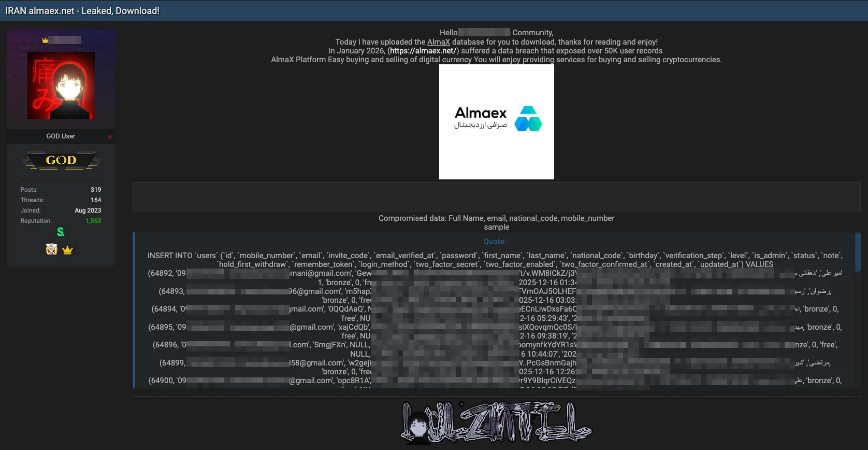Click the red status dot beside GOD User
This screenshot has height=450, width=868.
point(110,137)
